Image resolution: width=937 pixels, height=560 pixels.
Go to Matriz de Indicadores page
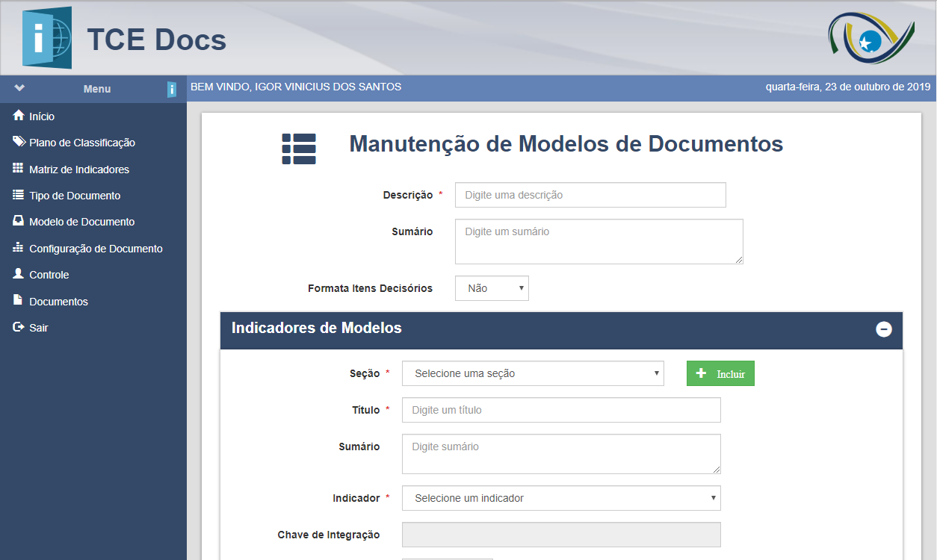pos(79,169)
